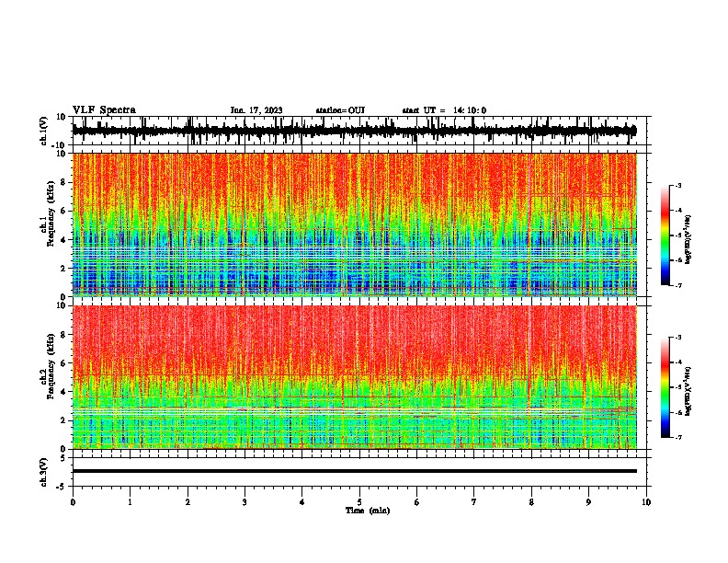
Task: Click the "-3" label on ch.2 colorbar
Action: pos(677,338)
